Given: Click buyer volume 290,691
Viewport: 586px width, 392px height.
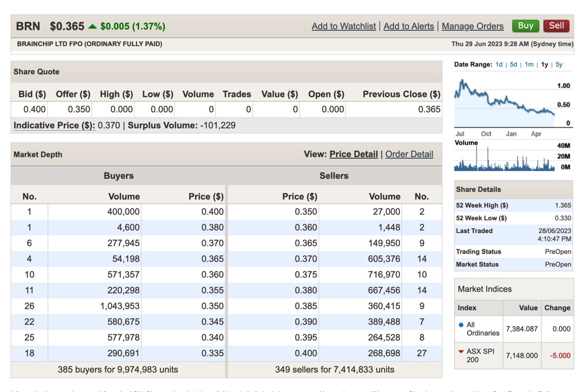Looking at the screenshot, I should [x=124, y=353].
